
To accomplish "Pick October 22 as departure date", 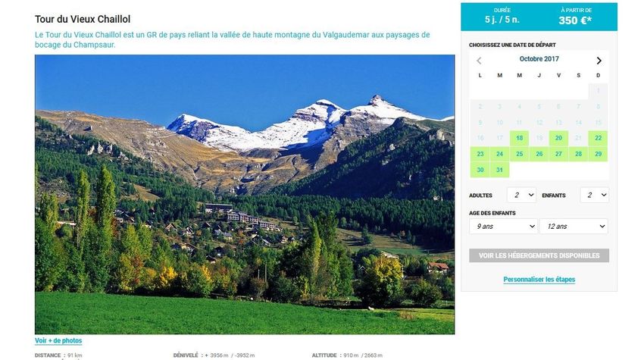I will click(598, 138).
